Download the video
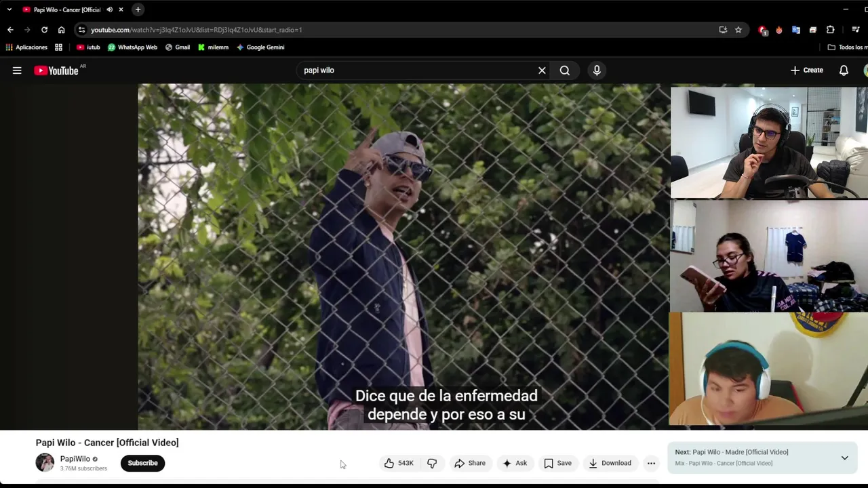868x488 pixels. 610,463
